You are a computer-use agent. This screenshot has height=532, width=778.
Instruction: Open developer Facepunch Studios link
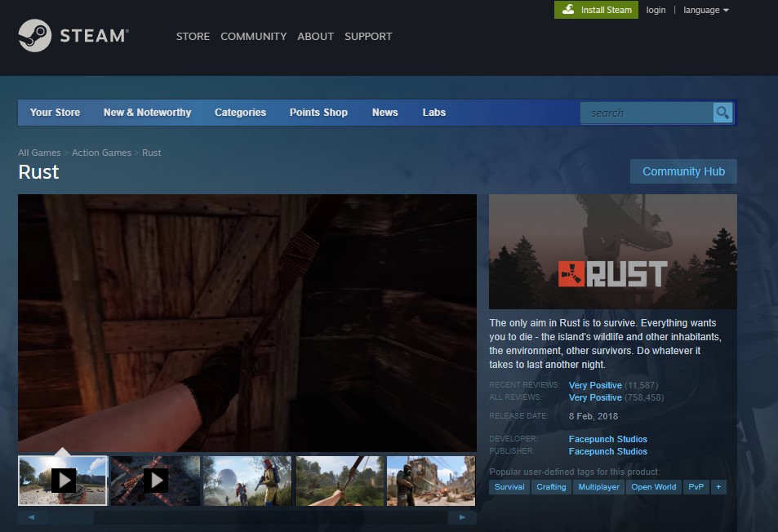[x=608, y=439]
